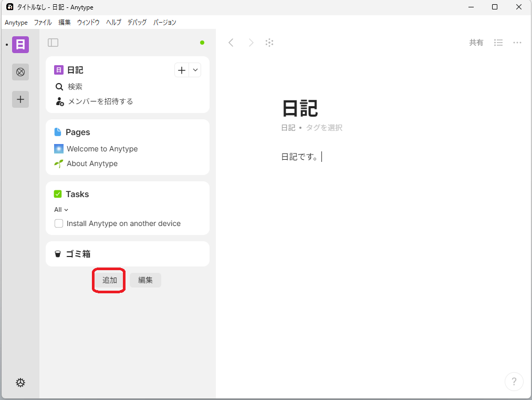Tick Install Anytype on another device checkbox
This screenshot has height=400, width=532.
[x=59, y=223]
